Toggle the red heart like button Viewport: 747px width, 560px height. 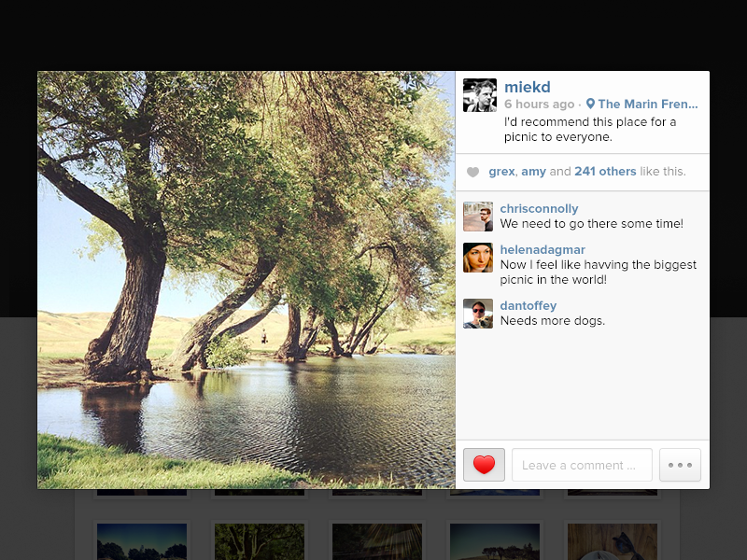[484, 465]
